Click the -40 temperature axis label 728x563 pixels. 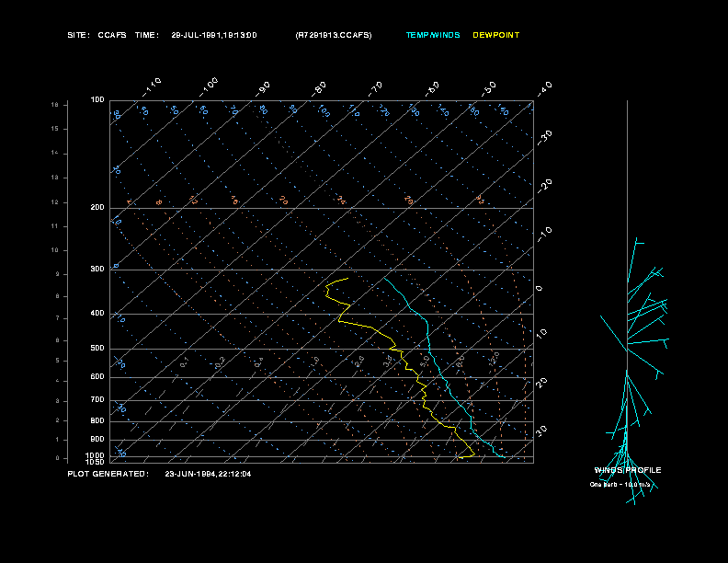click(544, 89)
